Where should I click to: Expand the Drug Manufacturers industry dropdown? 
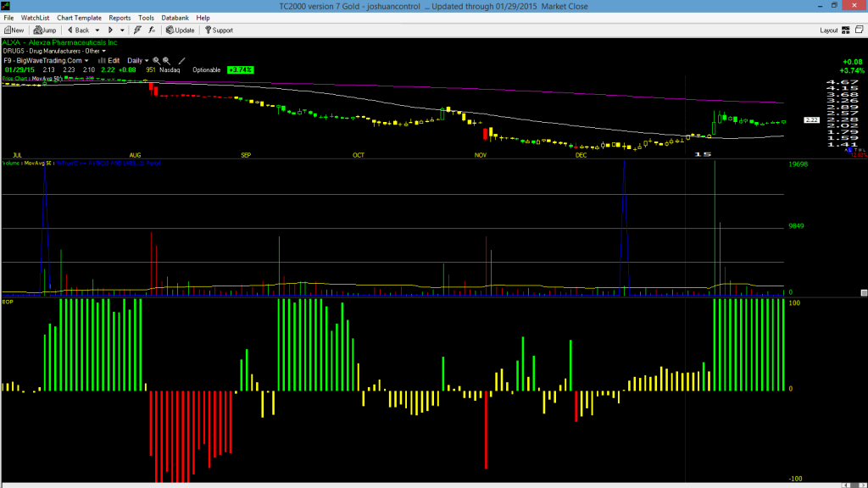(103, 51)
